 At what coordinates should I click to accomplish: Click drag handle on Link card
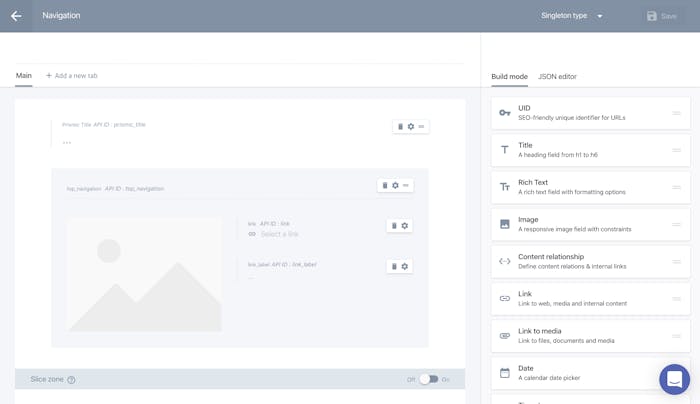coord(676,298)
